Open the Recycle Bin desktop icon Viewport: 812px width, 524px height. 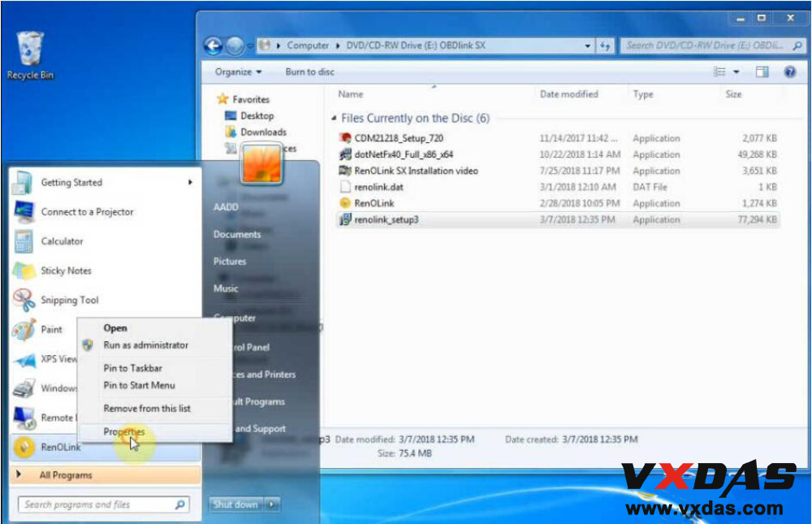pyautogui.click(x=30, y=55)
